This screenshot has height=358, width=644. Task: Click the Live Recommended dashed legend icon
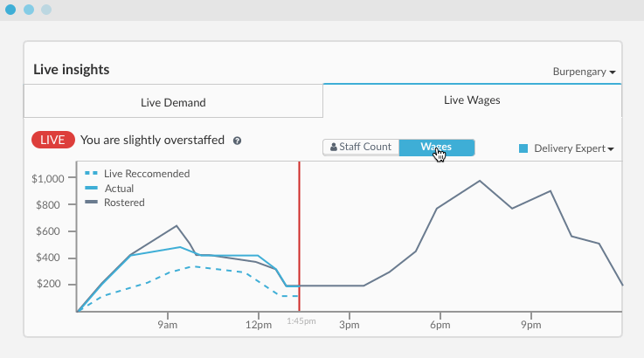(91, 174)
